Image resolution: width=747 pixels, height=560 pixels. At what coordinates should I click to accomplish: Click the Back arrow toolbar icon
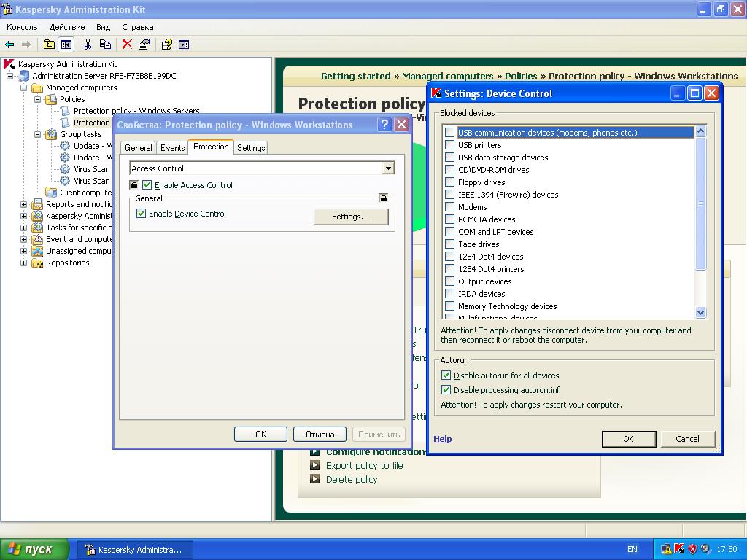9,44
